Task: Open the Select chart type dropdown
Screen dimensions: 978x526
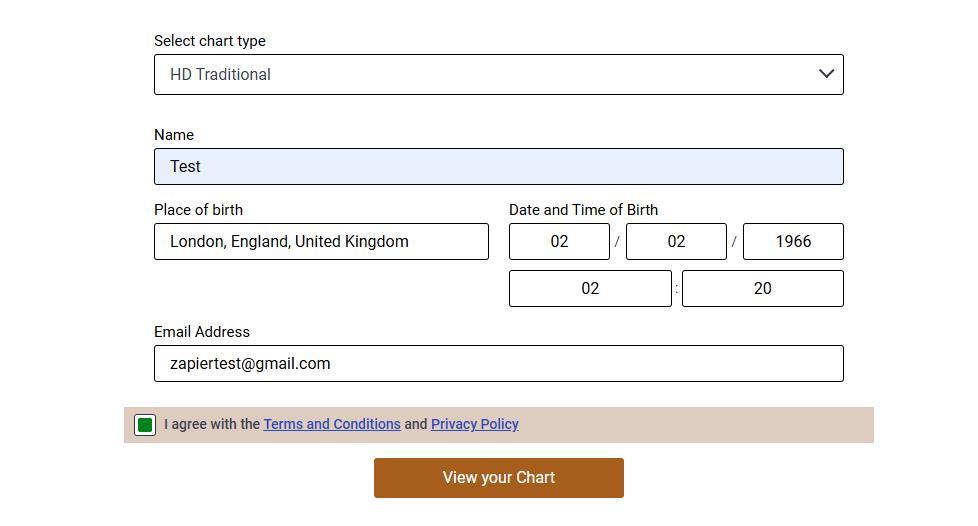Action: point(498,75)
